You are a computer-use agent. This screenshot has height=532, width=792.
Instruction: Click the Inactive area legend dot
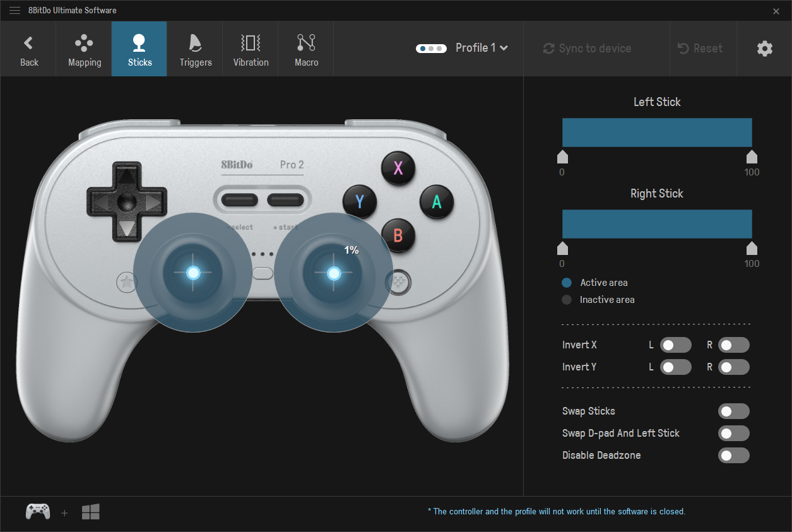click(567, 300)
